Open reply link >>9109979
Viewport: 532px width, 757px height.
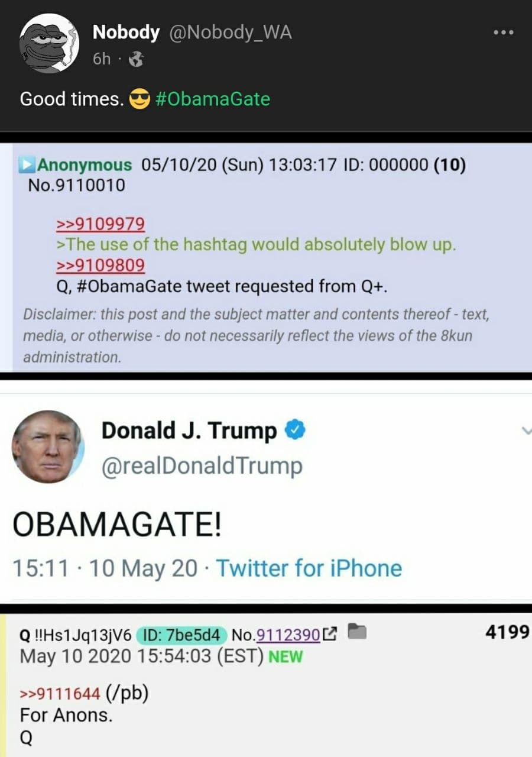[x=100, y=224]
